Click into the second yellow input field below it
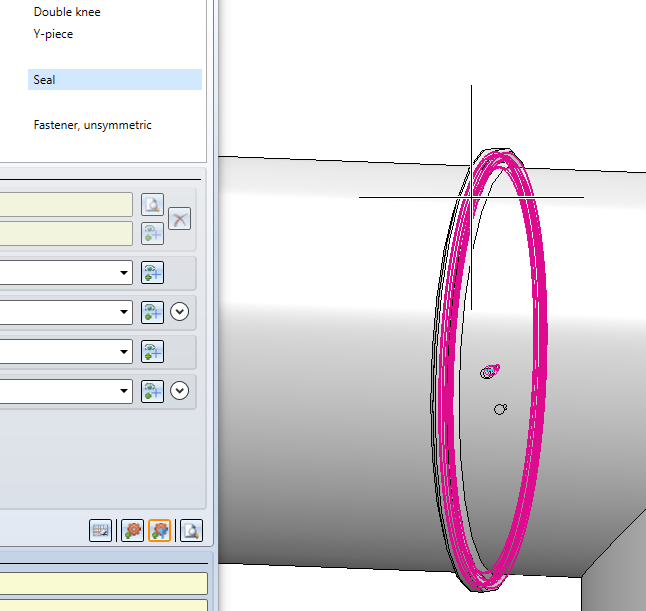The width and height of the screenshot is (646, 611). click(66, 234)
